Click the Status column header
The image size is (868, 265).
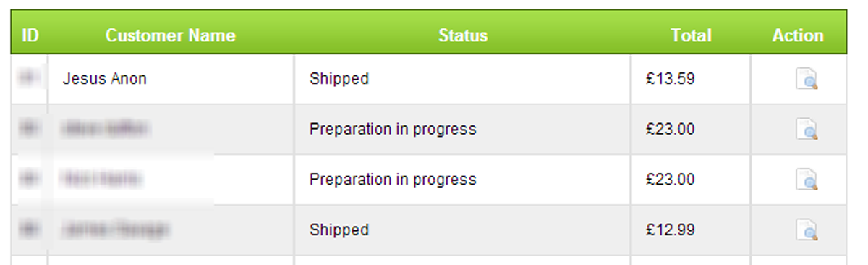click(463, 35)
